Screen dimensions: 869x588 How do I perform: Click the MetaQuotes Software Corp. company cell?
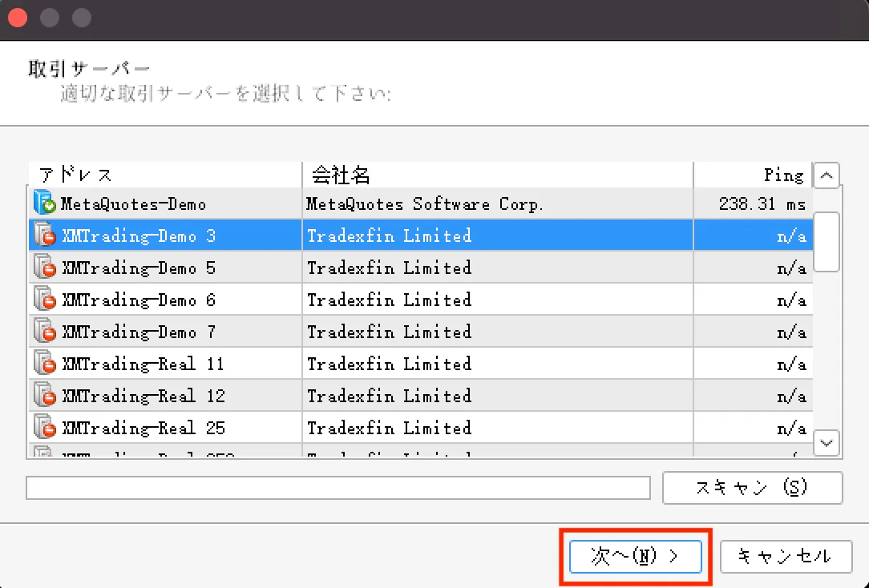tap(425, 205)
